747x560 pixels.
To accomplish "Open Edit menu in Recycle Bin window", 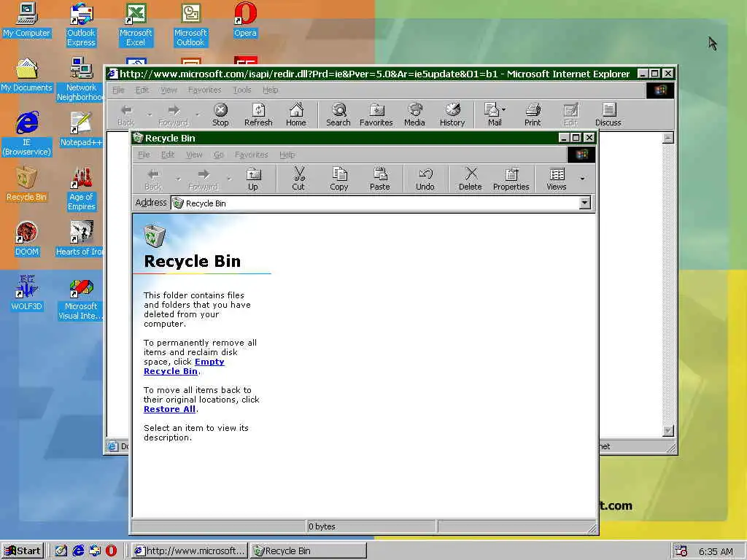I will pyautogui.click(x=168, y=155).
